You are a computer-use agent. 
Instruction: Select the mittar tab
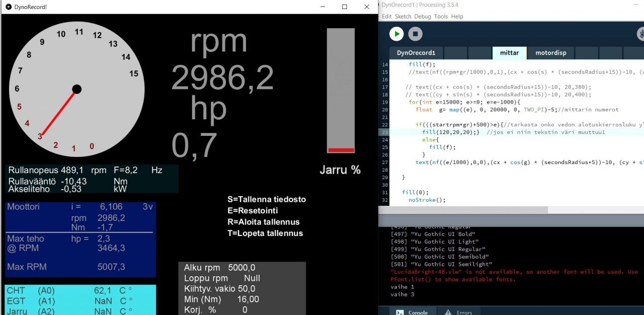pyautogui.click(x=509, y=53)
